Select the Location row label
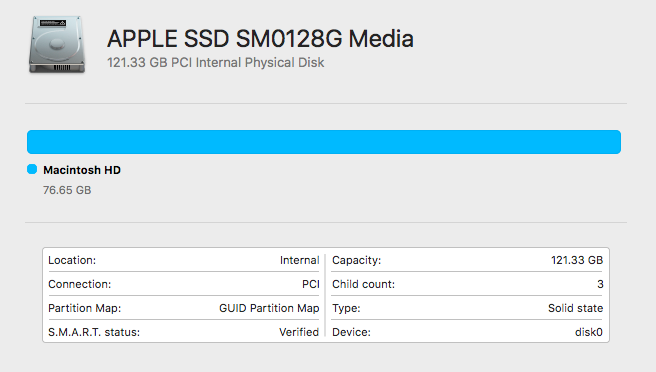Screen dimensions: 656x372 [x=72, y=260]
